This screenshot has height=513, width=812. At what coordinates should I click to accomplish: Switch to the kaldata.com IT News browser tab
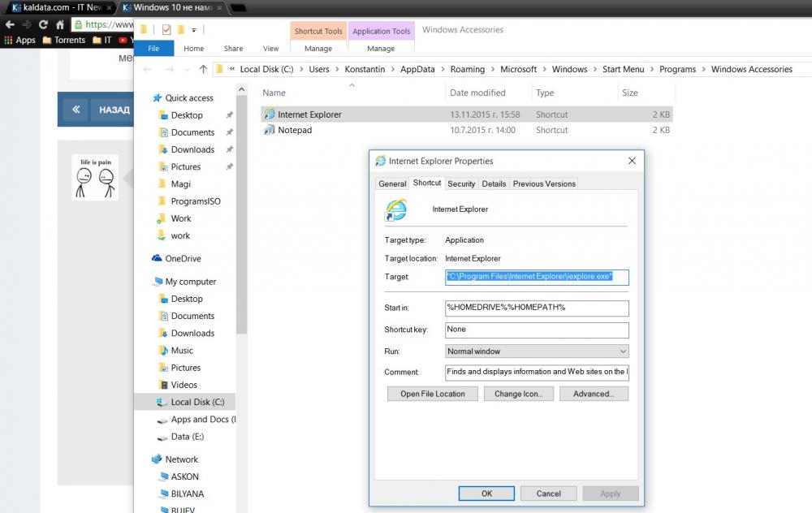(60, 7)
